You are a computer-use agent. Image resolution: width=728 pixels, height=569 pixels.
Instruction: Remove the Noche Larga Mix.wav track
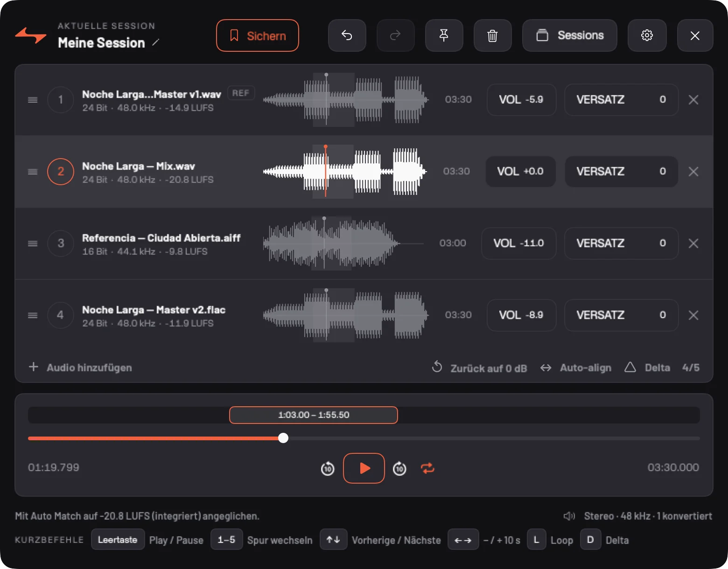point(693,172)
